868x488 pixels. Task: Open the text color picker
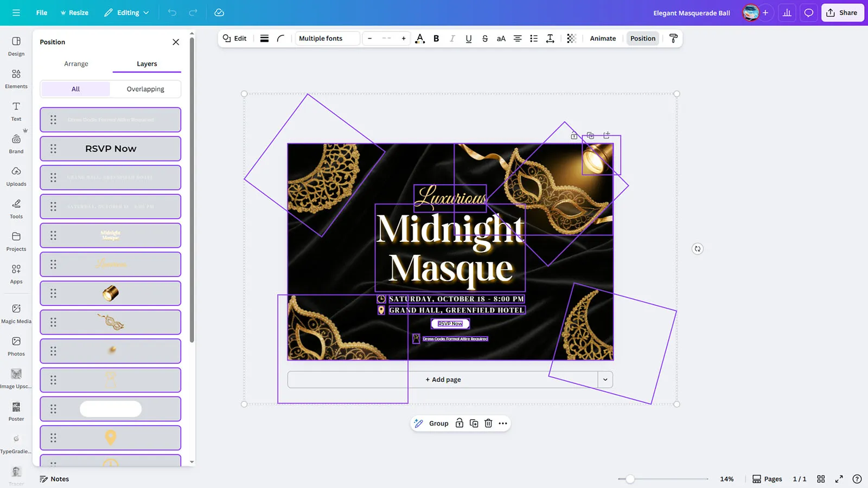pyautogui.click(x=419, y=38)
